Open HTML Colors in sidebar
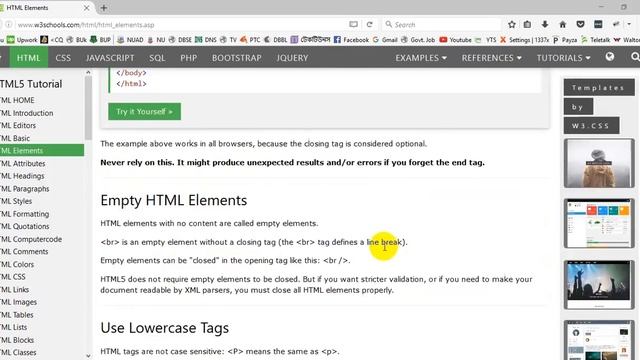This screenshot has height=360, width=640. point(17,264)
